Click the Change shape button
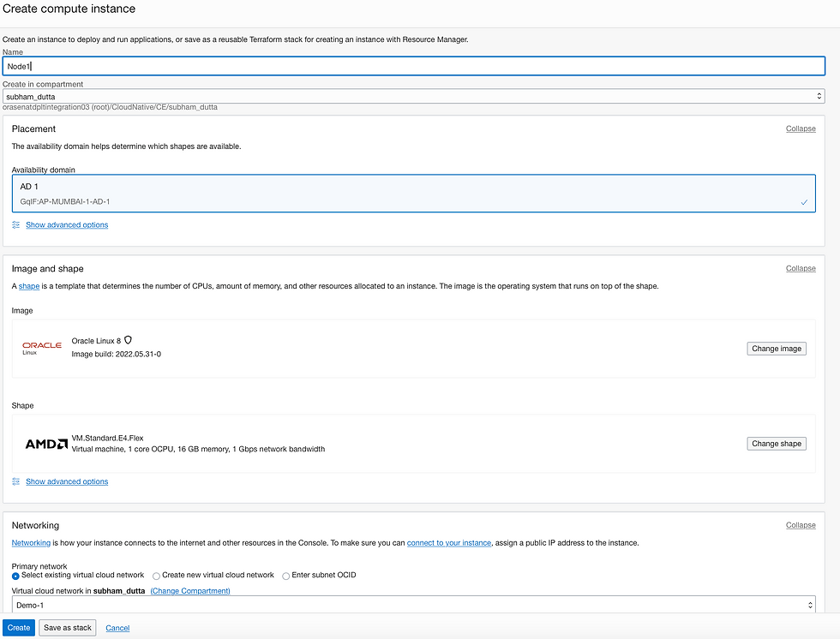Image resolution: width=840 pixels, height=639 pixels. [x=776, y=444]
